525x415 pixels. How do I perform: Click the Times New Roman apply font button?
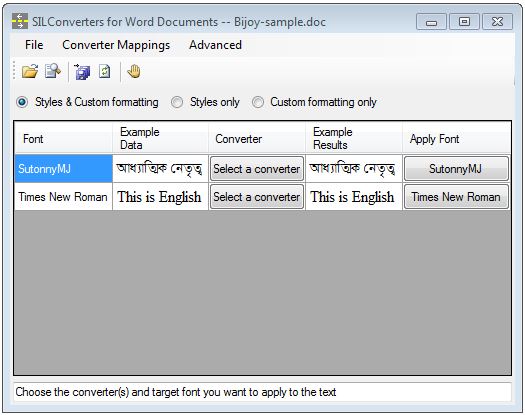coord(456,197)
